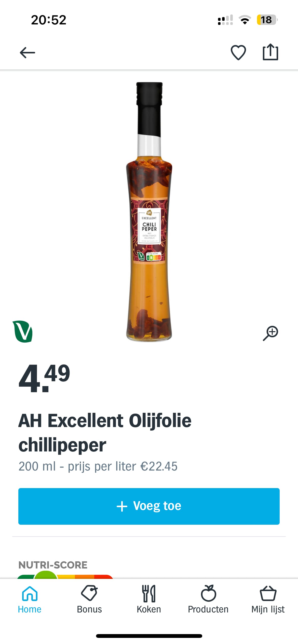Click the Voeg toe button
Image resolution: width=298 pixels, height=644 pixels.
click(x=149, y=506)
